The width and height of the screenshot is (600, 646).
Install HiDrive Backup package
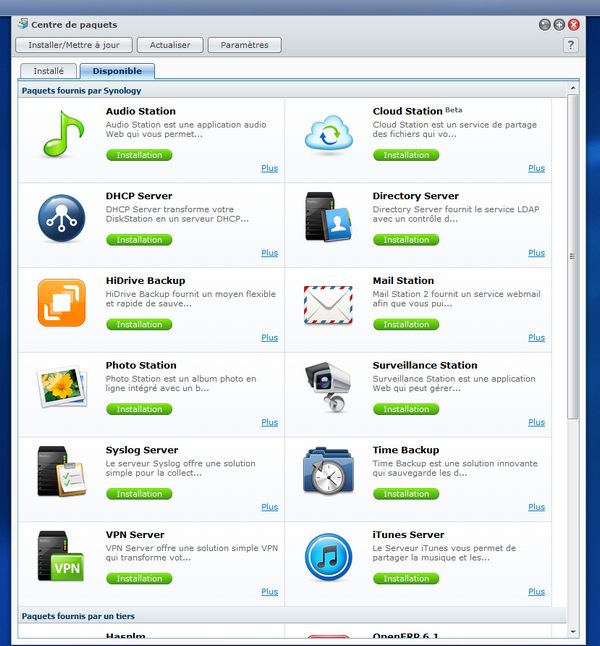tap(139, 325)
